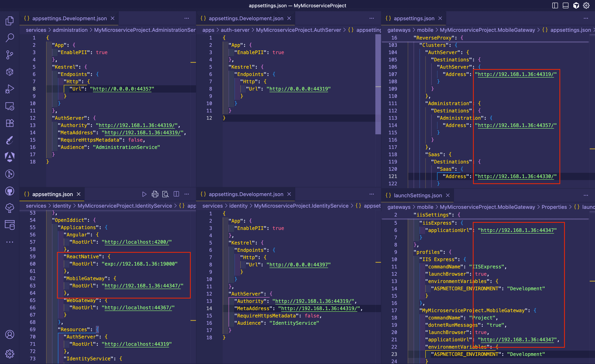This screenshot has height=364, width=595.
Task: Click the http://localhost:4200/ link
Action: tap(137, 242)
